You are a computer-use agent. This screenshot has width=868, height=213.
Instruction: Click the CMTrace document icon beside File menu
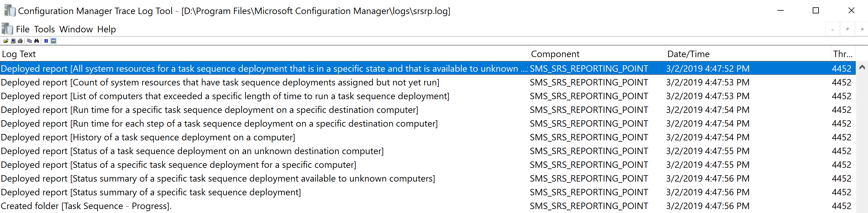click(x=7, y=29)
